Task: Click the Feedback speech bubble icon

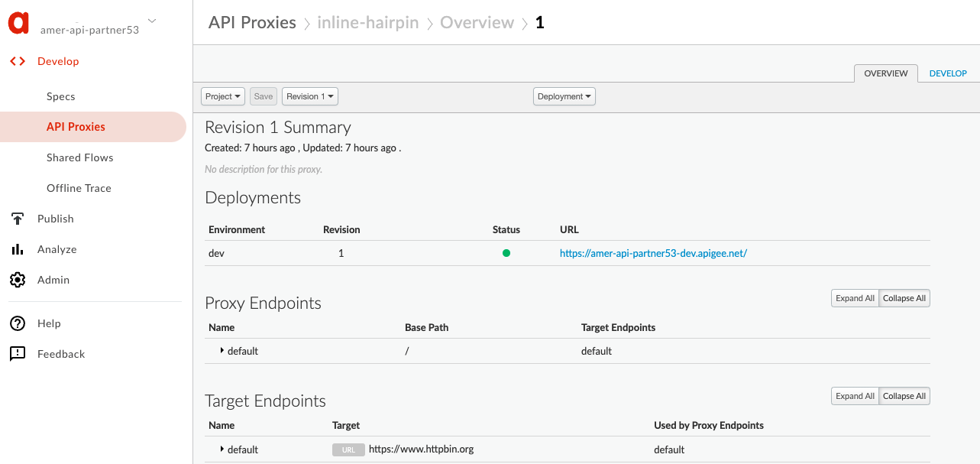Action: pos(18,354)
